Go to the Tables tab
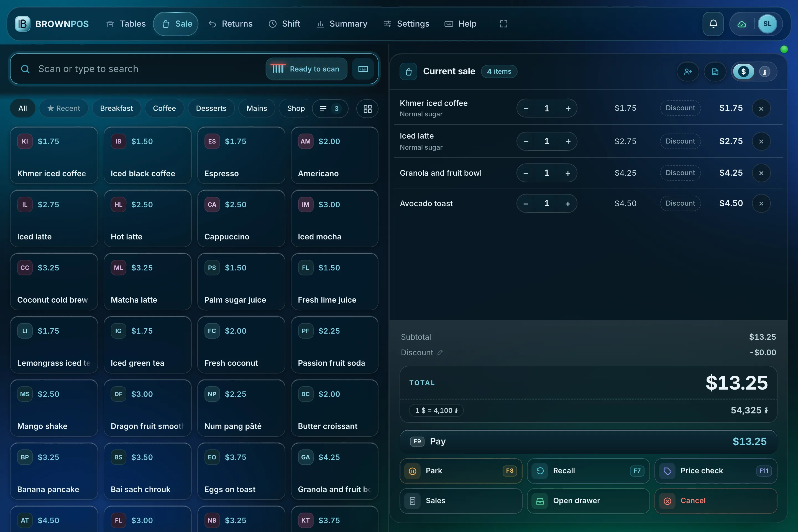798x532 pixels. point(126,24)
